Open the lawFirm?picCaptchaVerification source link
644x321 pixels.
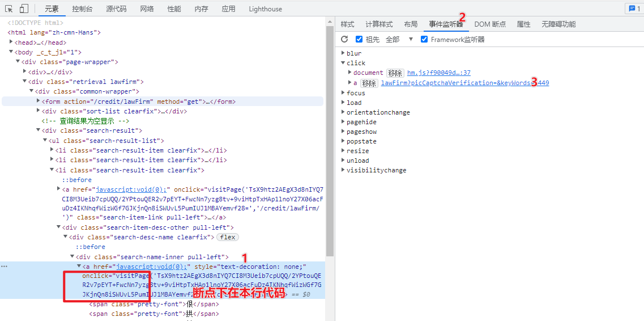click(465, 83)
